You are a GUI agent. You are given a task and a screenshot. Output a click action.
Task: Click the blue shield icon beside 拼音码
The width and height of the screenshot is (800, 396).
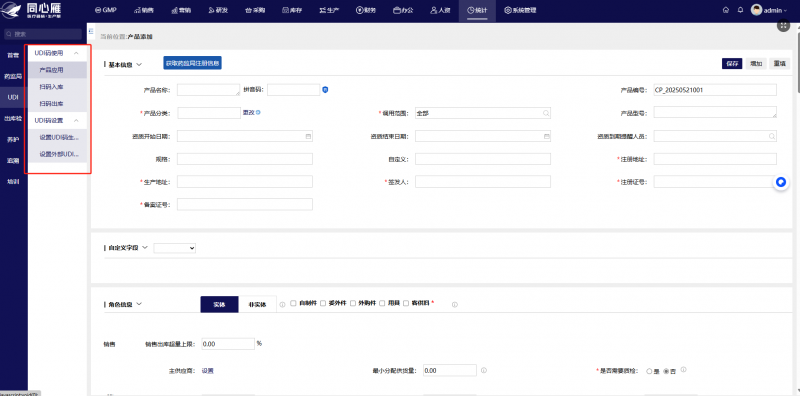coord(325,90)
